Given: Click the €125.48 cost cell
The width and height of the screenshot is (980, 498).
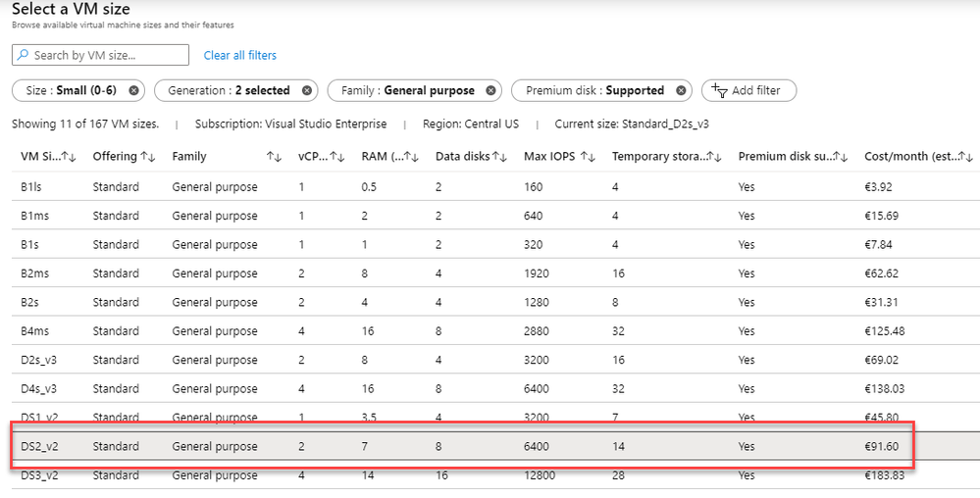Looking at the screenshot, I should [885, 330].
